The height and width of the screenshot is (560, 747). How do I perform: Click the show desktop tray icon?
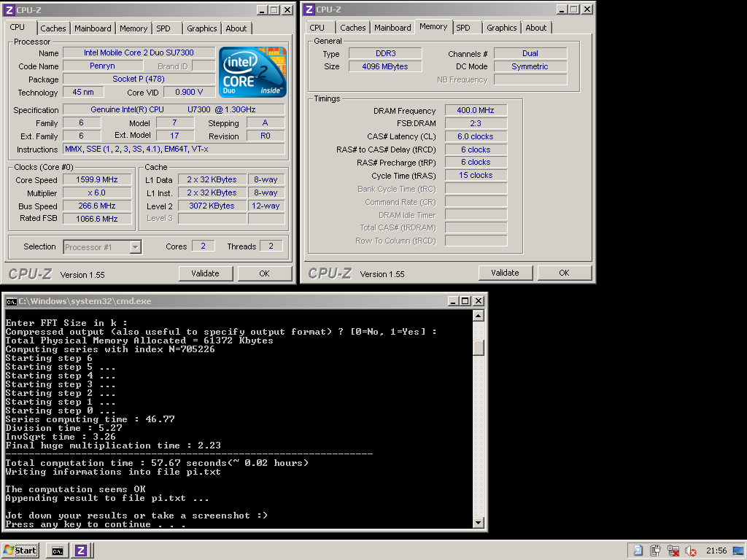738,551
